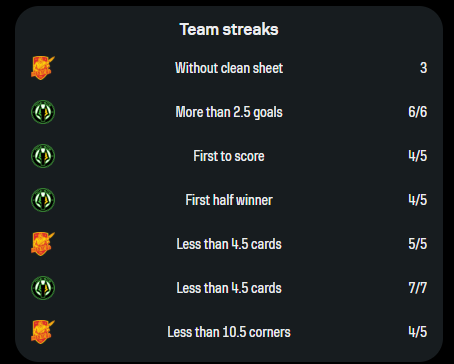The image size is (454, 364).
Task: Click green crest beside First half winner
Action: pos(43,200)
